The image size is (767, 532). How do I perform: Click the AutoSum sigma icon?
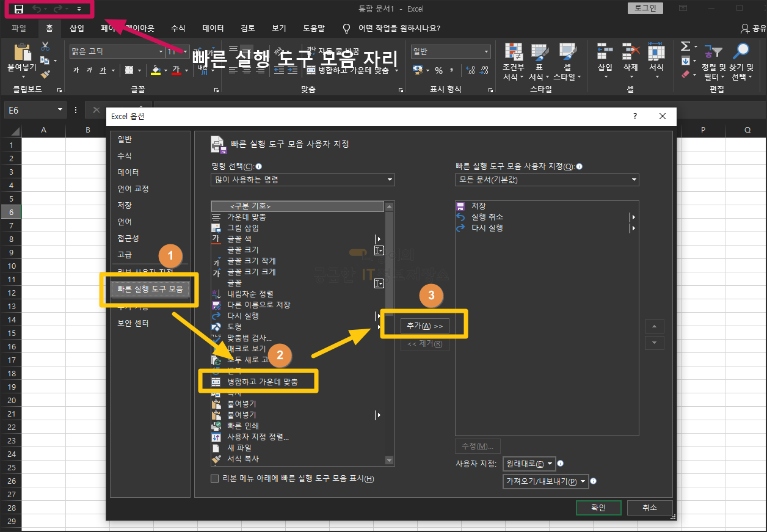[x=685, y=46]
